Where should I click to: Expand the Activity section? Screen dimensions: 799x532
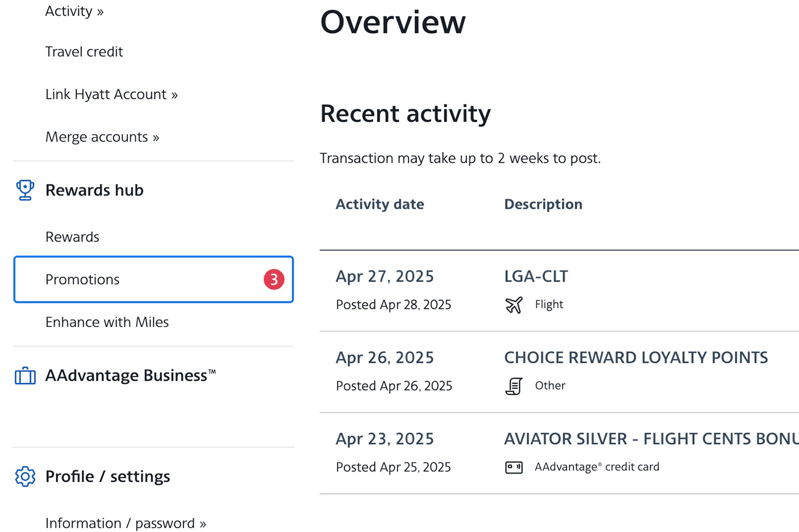point(74,11)
